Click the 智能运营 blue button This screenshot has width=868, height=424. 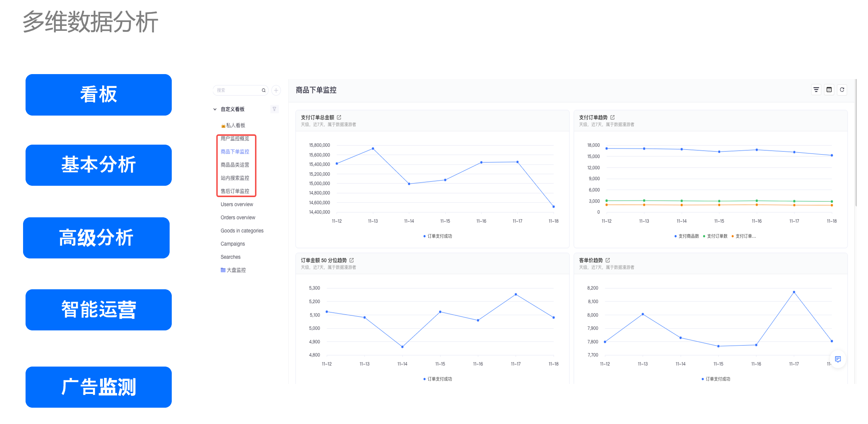[x=98, y=310]
